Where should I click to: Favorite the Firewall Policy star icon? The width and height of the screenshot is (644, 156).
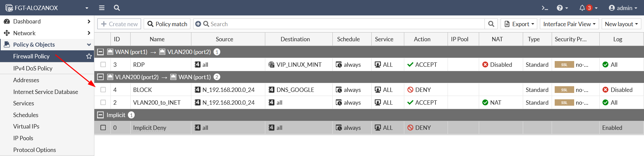(x=89, y=56)
